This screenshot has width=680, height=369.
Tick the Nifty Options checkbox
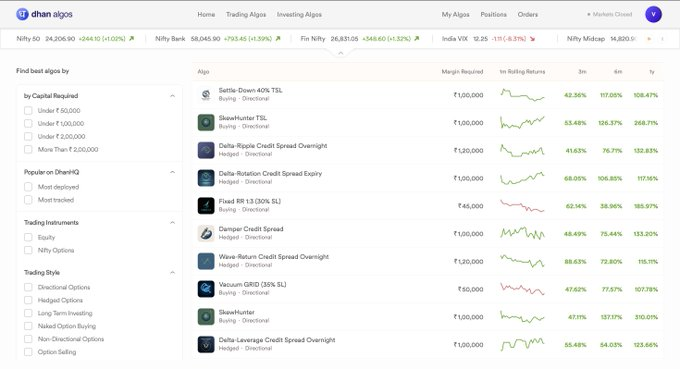[x=28, y=250]
